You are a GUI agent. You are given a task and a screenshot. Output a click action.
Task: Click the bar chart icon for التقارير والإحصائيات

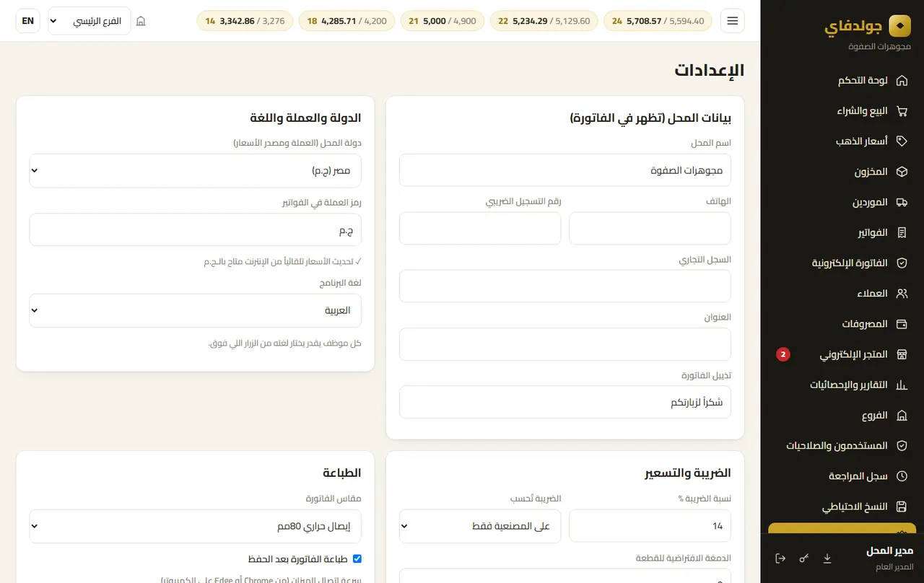(x=902, y=385)
